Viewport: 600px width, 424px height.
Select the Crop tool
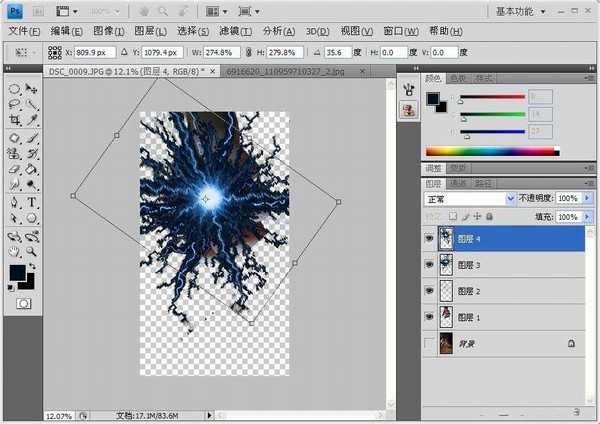pos(15,120)
